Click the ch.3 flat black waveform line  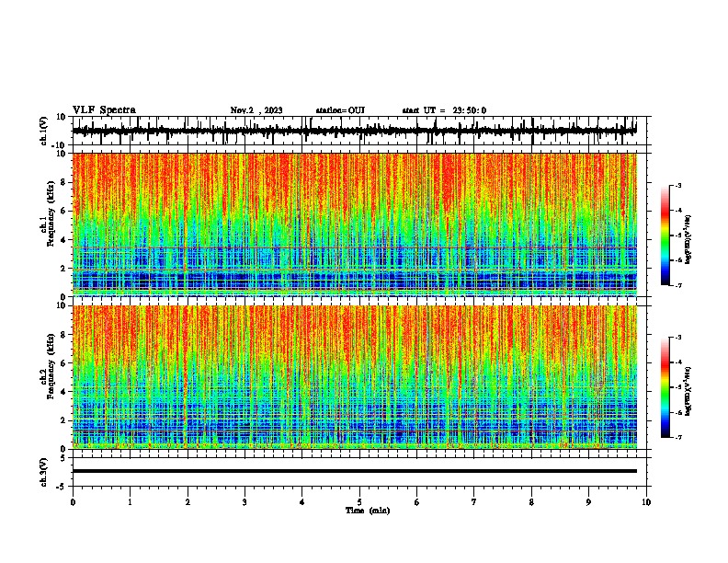point(354,471)
